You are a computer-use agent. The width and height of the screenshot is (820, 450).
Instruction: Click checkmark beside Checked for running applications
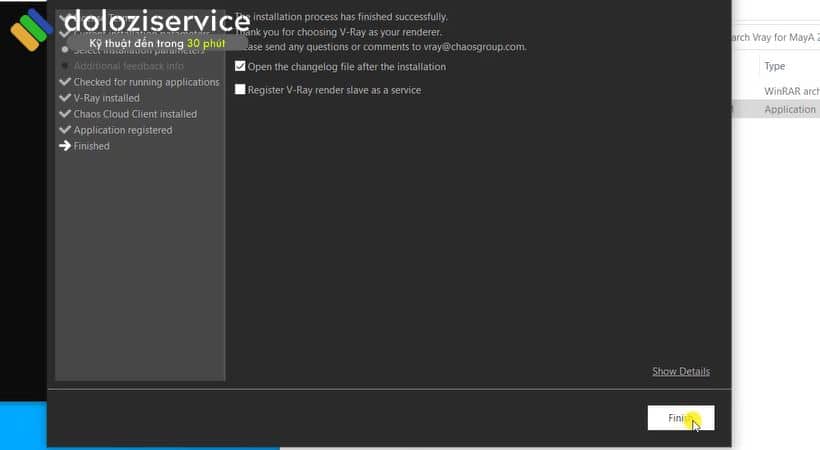[x=65, y=82]
